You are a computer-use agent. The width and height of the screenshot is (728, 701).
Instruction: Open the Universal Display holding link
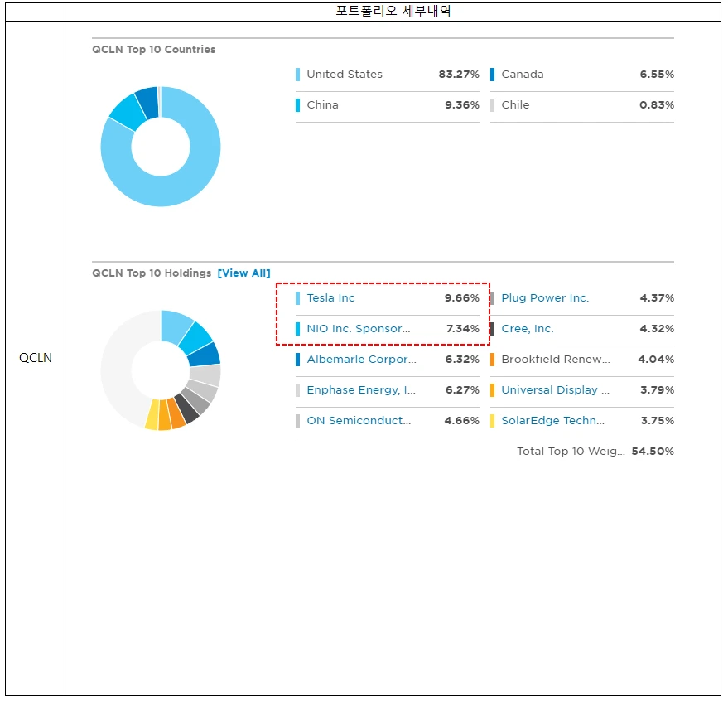[555, 389]
